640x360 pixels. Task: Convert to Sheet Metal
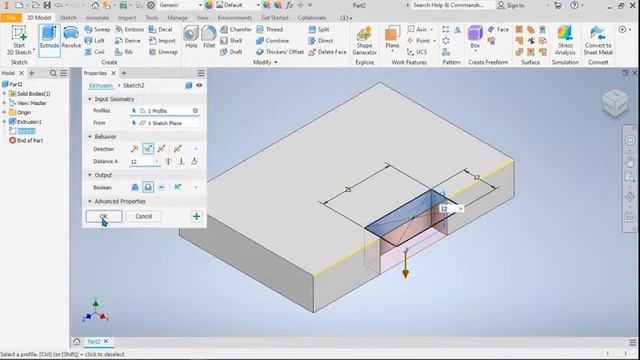[x=598, y=40]
